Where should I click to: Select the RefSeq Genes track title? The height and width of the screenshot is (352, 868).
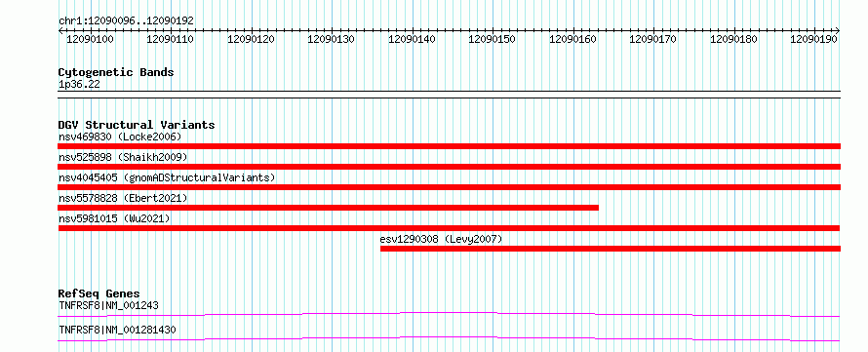99,293
